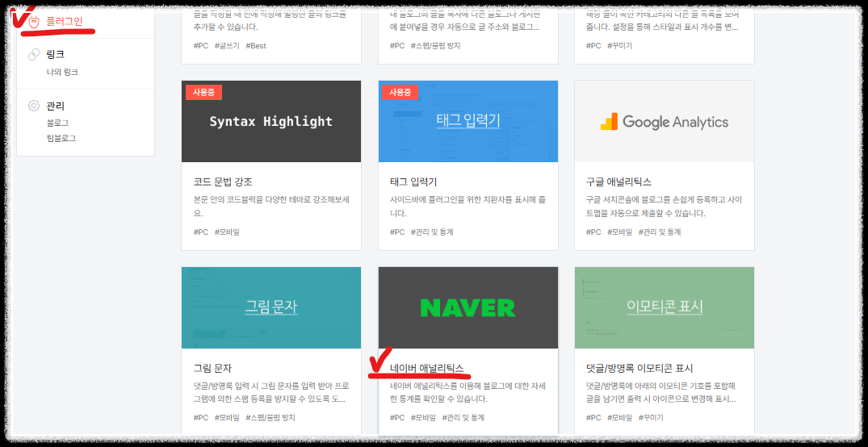Open 댓글/방명록 이모티콘 표시 plugin title

(x=639, y=369)
